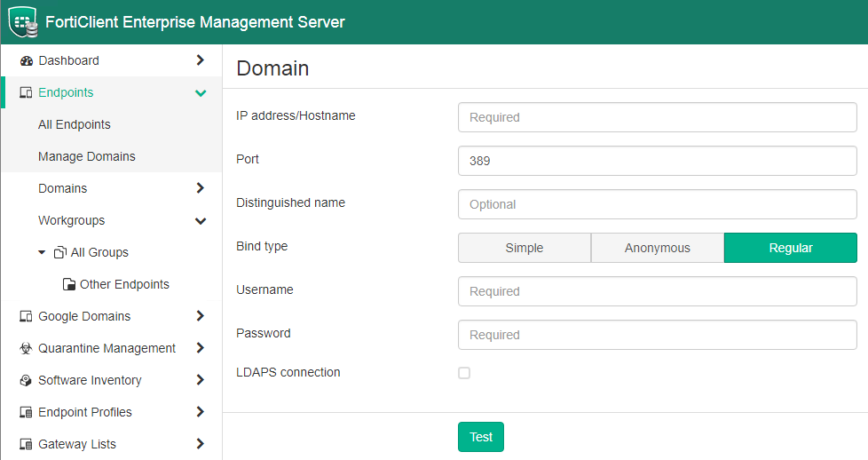Expand the Domains submenu arrow

pyautogui.click(x=201, y=188)
